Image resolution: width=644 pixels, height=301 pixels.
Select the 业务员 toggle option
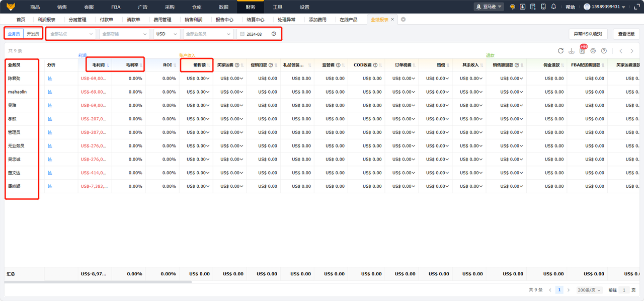(14, 34)
